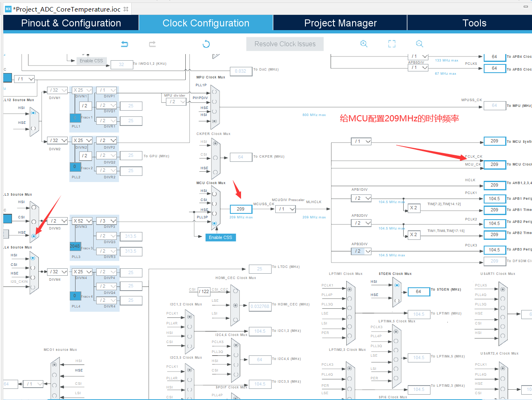Expand the MCUDIV Prescaler /1 dropdown
Viewport: 532px width, 400px height.
(286, 209)
